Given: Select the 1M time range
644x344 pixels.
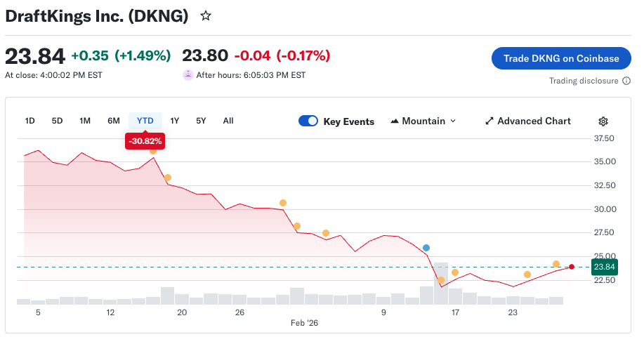Looking at the screenshot, I should (85, 121).
